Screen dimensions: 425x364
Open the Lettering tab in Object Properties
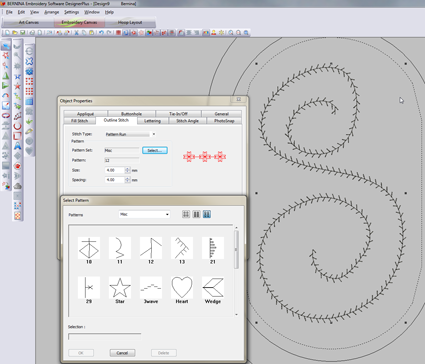152,121
